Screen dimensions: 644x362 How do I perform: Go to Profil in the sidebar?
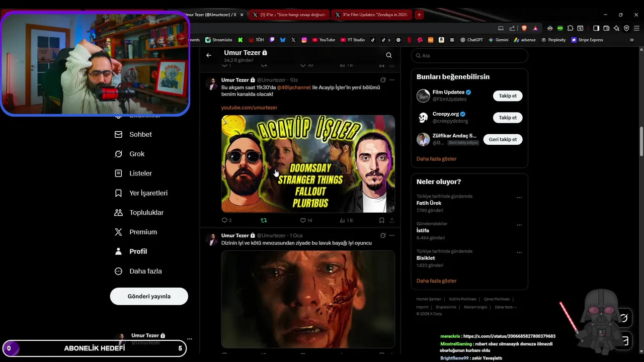point(131,251)
